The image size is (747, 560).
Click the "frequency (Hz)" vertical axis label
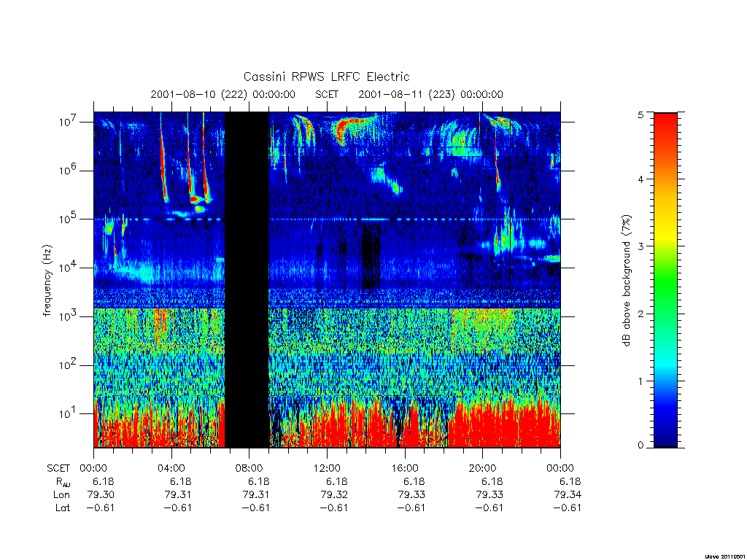pyautogui.click(x=47, y=281)
